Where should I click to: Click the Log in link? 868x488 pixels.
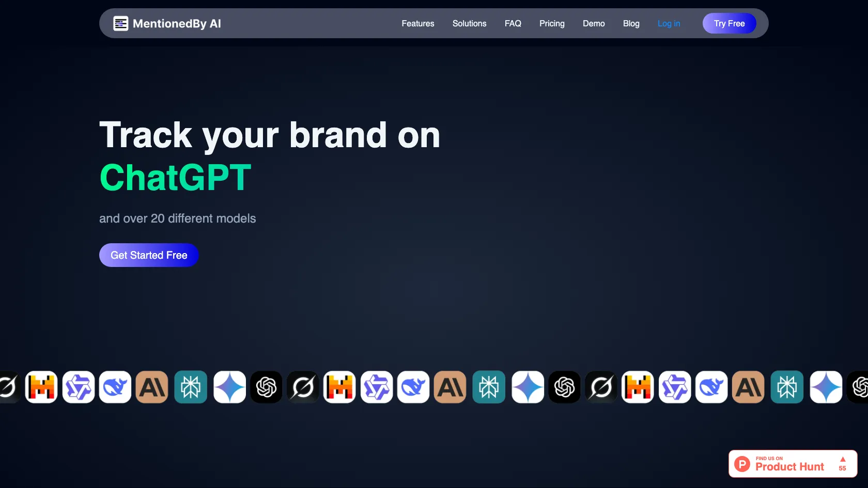click(x=669, y=23)
